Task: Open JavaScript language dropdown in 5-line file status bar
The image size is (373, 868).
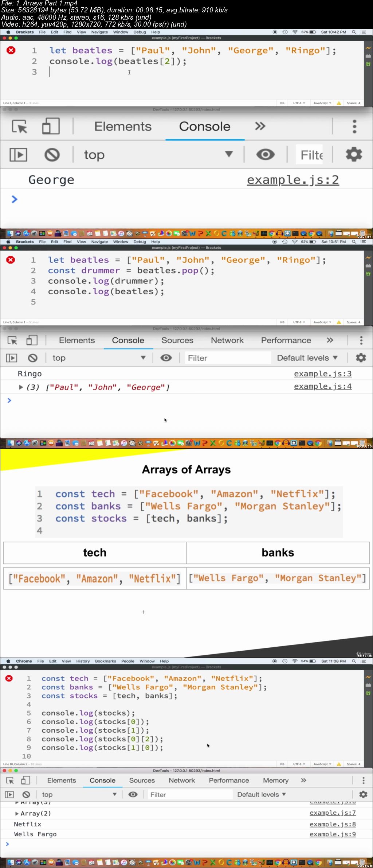Action: point(322,322)
